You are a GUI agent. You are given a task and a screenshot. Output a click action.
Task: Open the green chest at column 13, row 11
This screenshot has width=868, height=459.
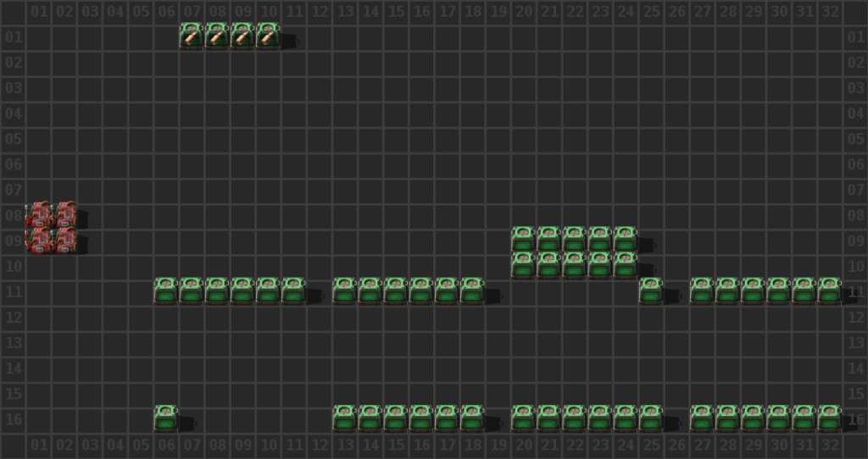[344, 290]
